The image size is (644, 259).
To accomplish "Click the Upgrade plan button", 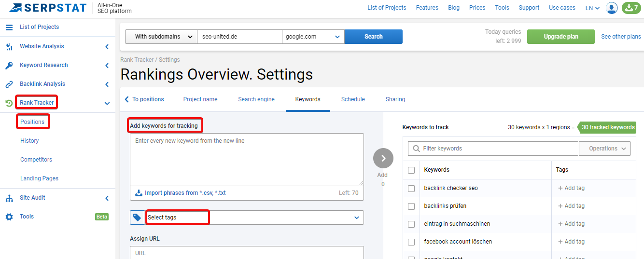I will [x=561, y=37].
